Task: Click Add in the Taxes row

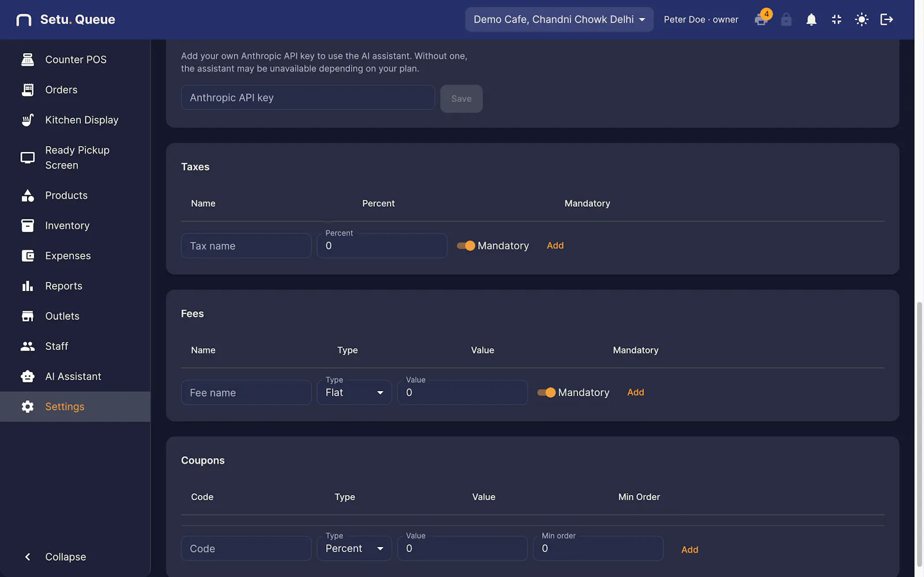Action: pyautogui.click(x=555, y=245)
